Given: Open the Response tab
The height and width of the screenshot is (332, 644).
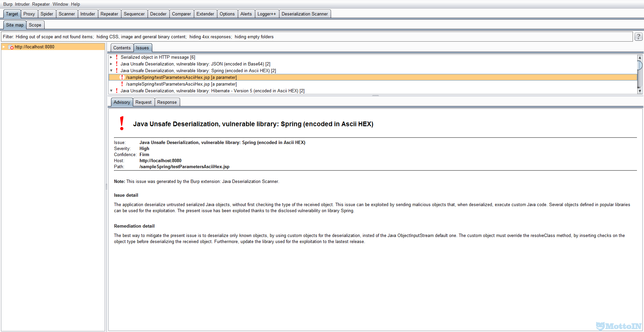Looking at the screenshot, I should (x=167, y=102).
